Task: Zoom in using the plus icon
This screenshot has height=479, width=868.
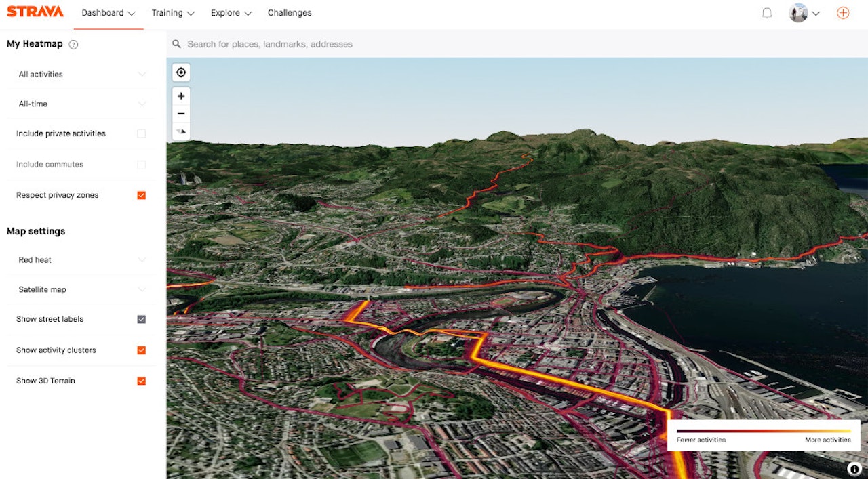Action: click(181, 96)
